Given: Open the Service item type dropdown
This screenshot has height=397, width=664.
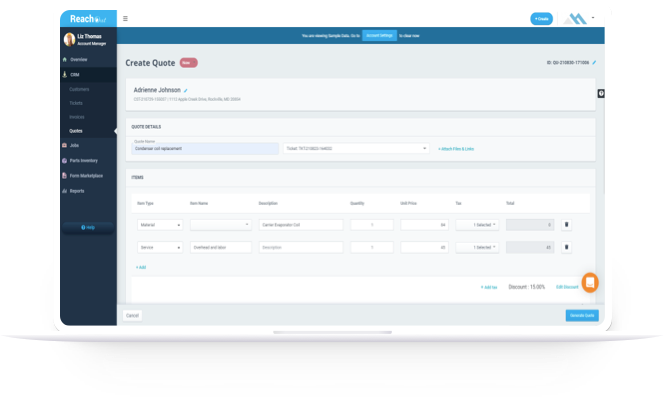Looking at the screenshot, I should coord(160,247).
